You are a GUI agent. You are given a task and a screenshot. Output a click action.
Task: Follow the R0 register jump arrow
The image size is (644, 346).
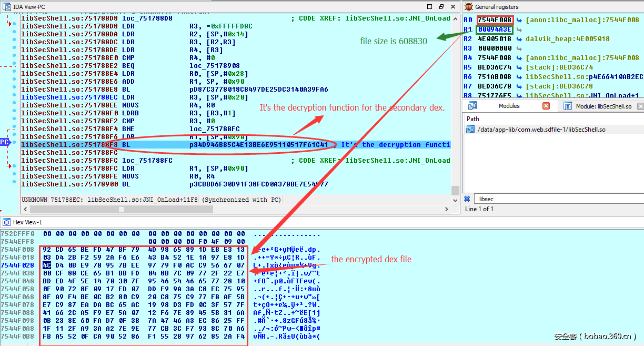(519, 20)
